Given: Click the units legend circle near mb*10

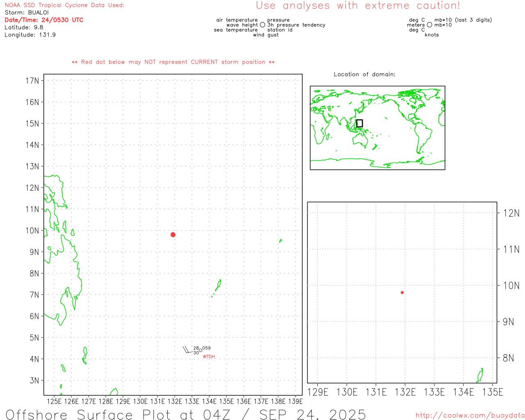Looking at the screenshot, I should pyautogui.click(x=429, y=25).
